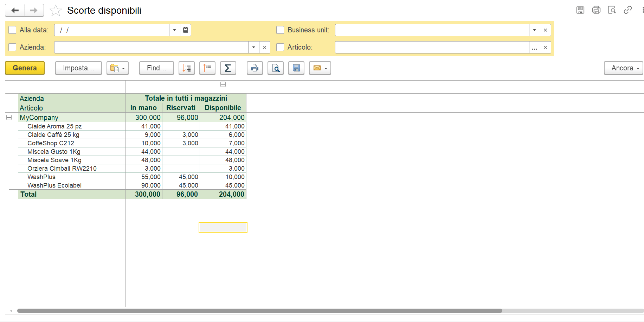644x322 pixels.
Task: Click the top-right print preview icon
Action: coord(612,10)
